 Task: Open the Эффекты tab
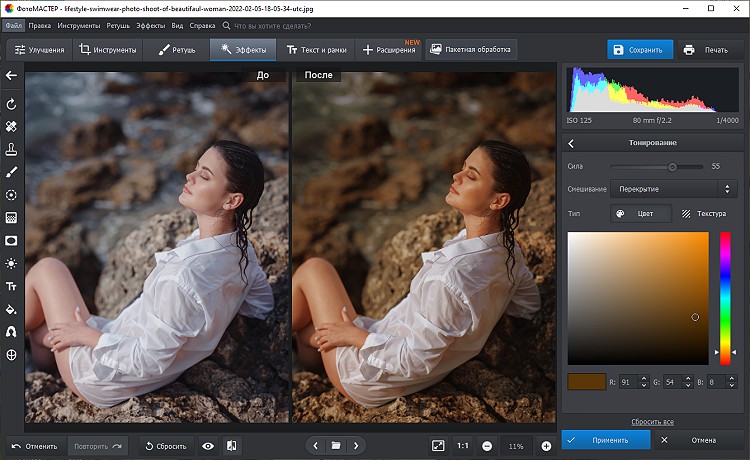tap(242, 49)
